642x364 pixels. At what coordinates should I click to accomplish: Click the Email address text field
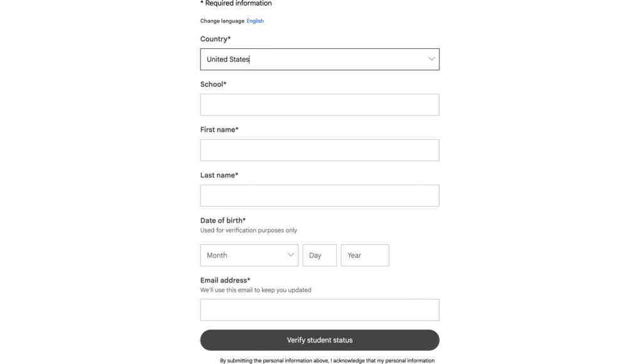click(319, 310)
